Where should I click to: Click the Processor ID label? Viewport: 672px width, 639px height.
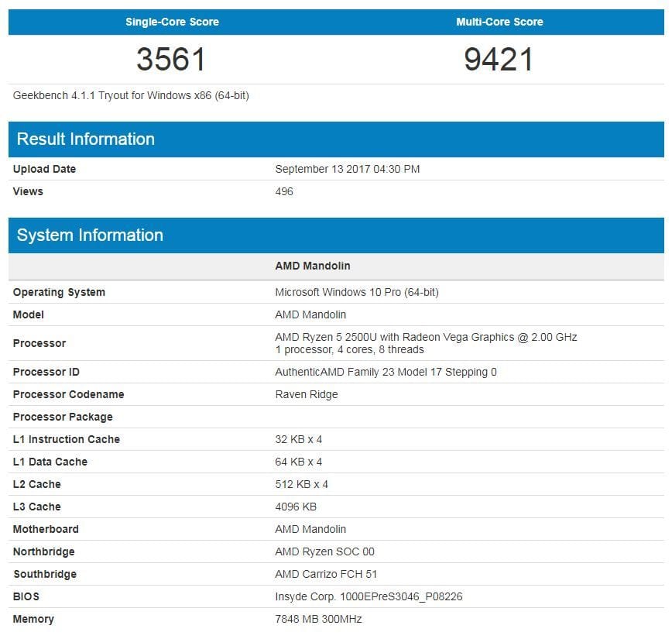46,372
